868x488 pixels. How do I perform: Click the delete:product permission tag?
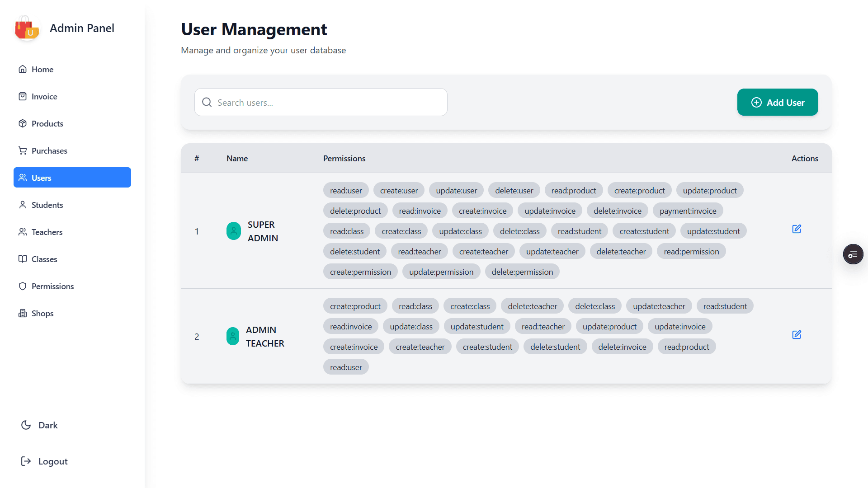pyautogui.click(x=355, y=211)
